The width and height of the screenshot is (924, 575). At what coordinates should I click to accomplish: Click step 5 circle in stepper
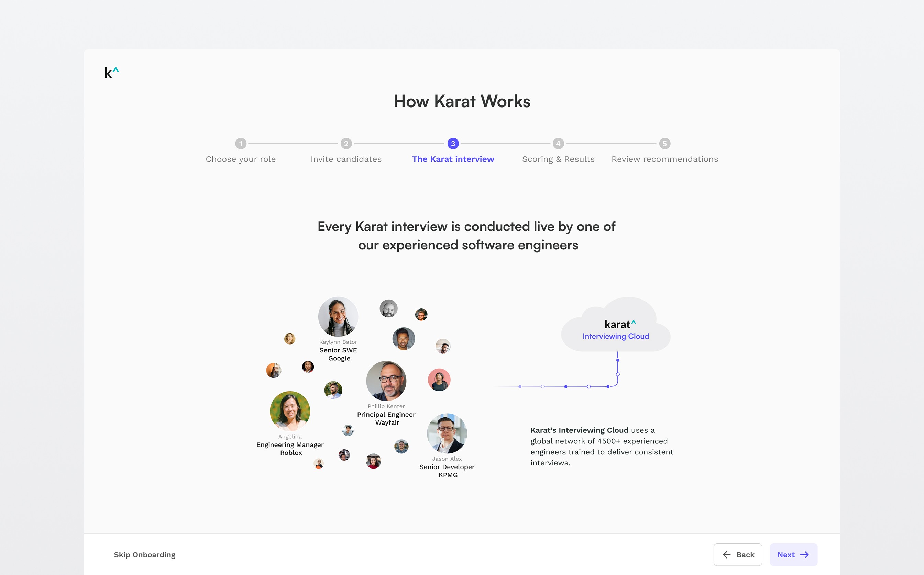pyautogui.click(x=664, y=143)
